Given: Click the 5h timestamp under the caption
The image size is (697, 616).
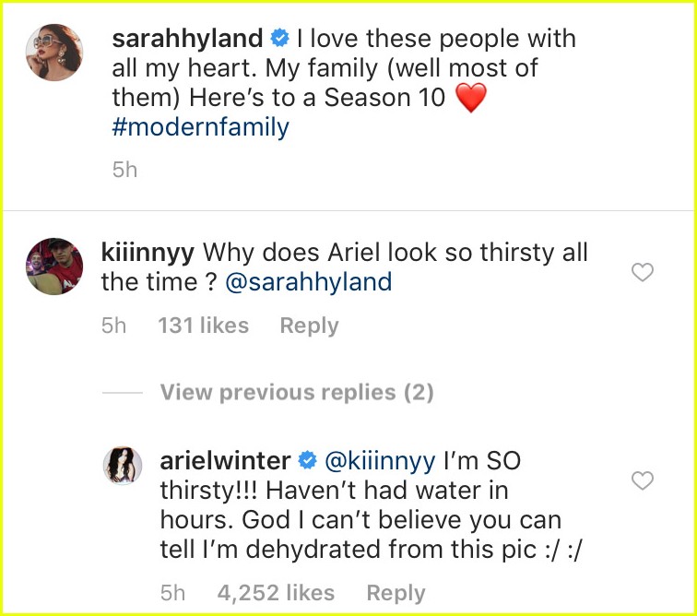Looking at the screenshot, I should [124, 171].
